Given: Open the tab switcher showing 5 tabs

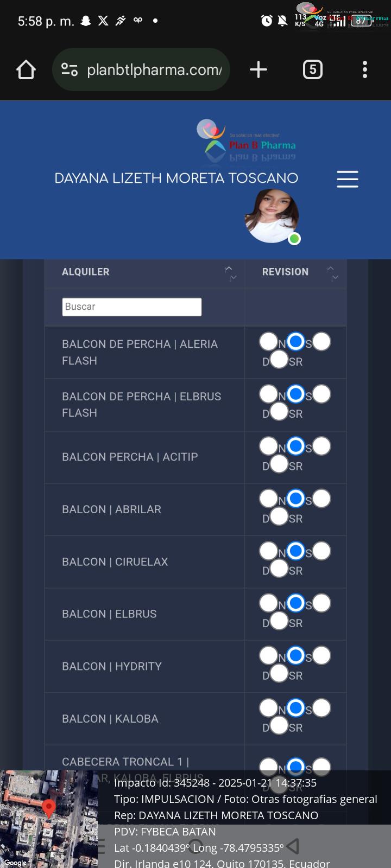Looking at the screenshot, I should [312, 69].
